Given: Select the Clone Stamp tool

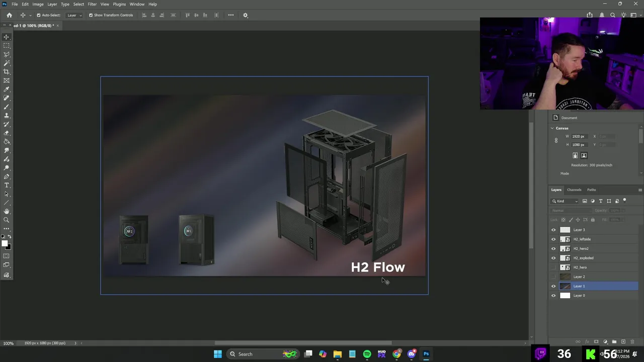Looking at the screenshot, I should (x=7, y=116).
